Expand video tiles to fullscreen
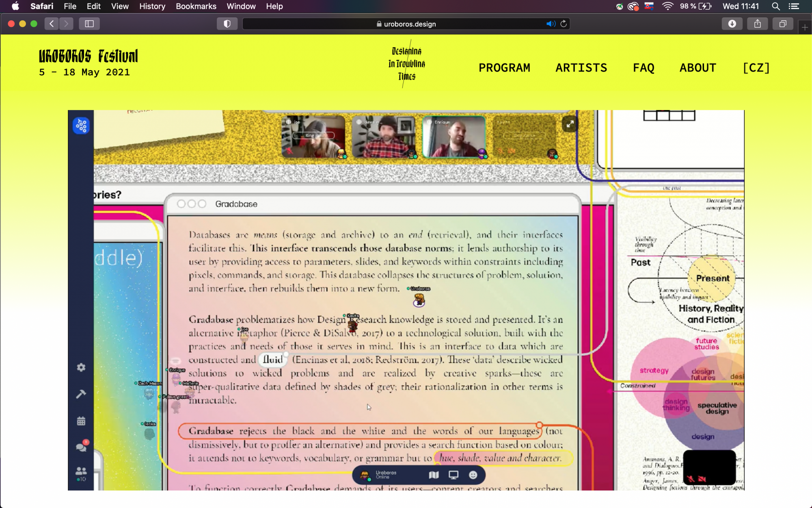This screenshot has height=508, width=812. pos(570,124)
